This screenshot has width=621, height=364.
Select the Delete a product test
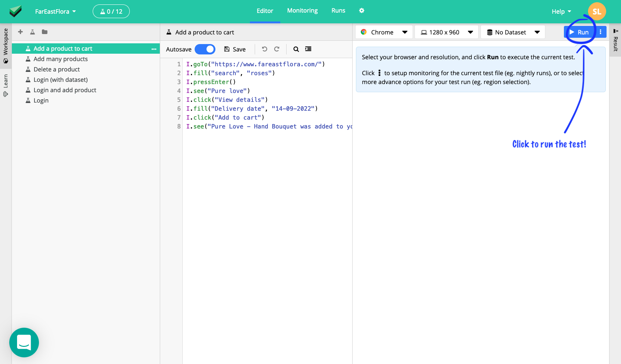click(56, 69)
